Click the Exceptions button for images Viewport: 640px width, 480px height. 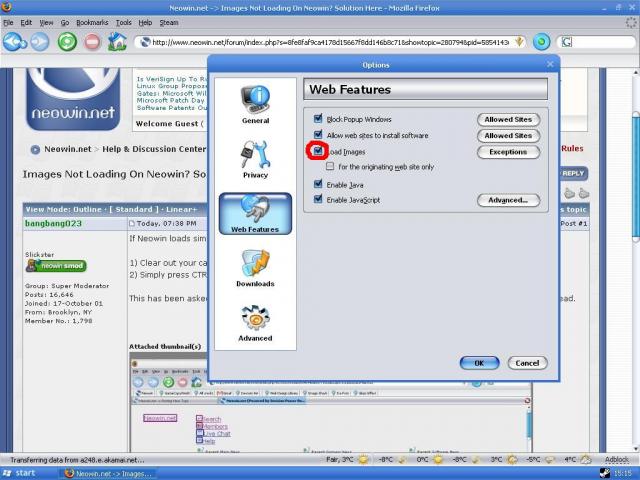509,152
